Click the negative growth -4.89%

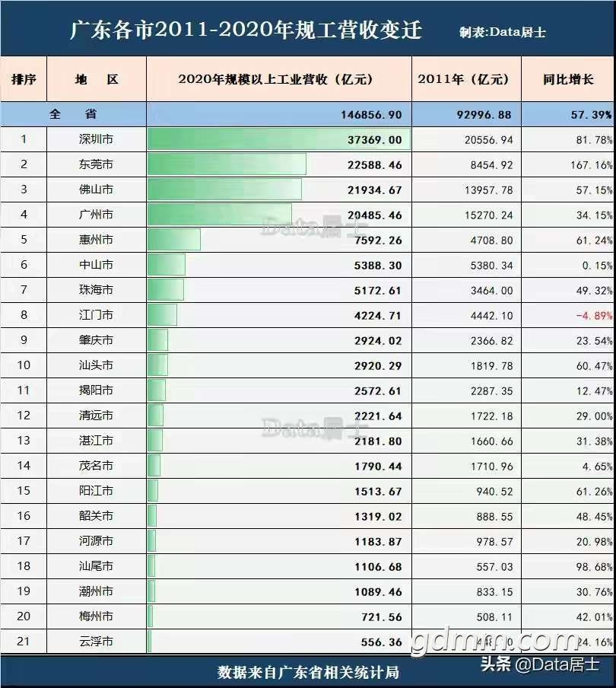[595, 316]
